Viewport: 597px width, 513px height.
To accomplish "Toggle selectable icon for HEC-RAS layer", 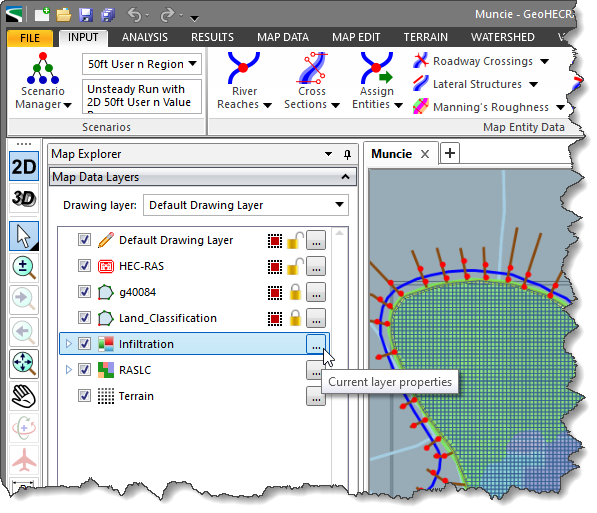I will [275, 267].
